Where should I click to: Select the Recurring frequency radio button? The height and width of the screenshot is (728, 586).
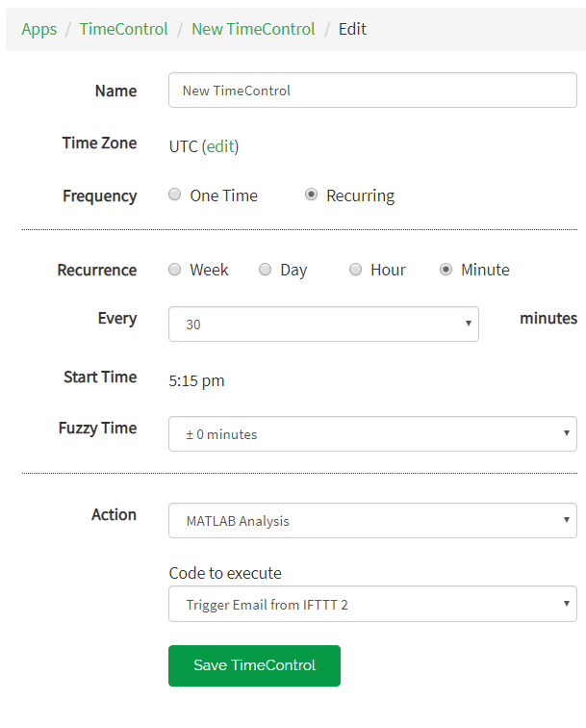[312, 195]
